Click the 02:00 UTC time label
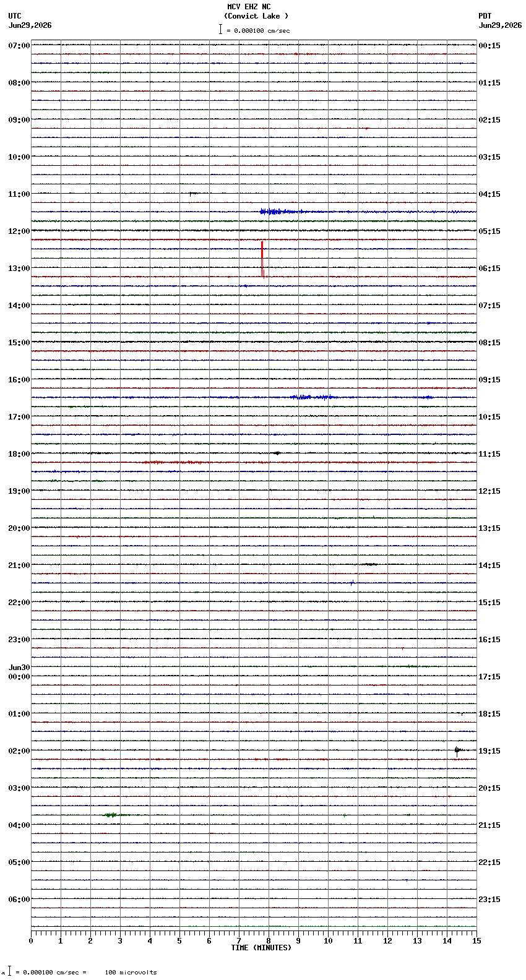 pos(19,751)
